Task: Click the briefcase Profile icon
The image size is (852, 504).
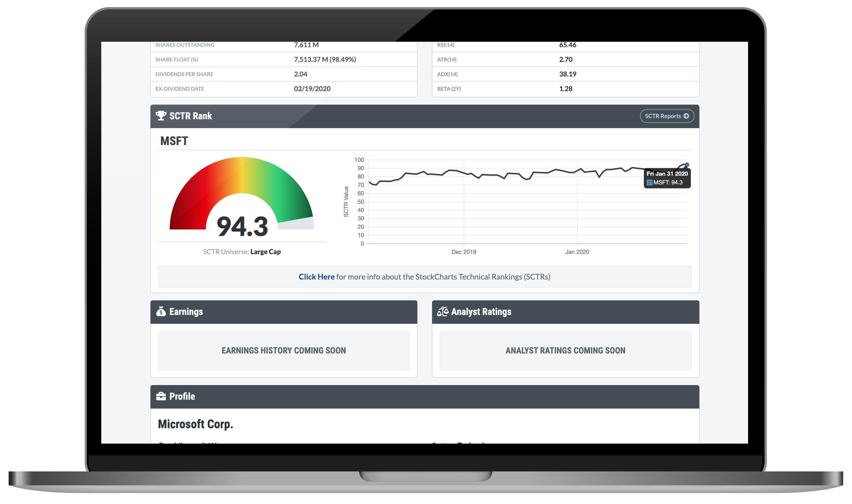Action: (x=161, y=396)
